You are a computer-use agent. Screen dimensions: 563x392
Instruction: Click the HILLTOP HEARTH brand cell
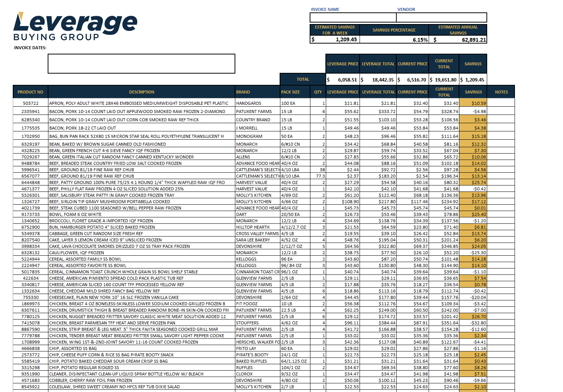257,227
